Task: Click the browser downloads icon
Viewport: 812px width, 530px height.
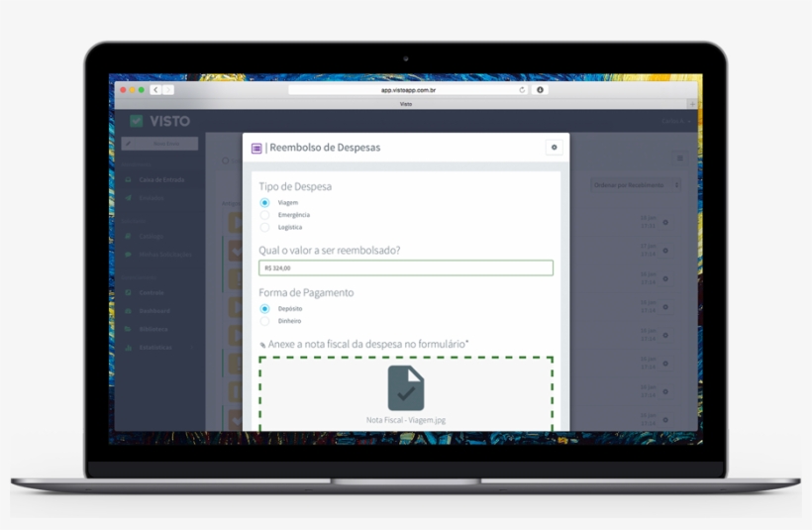Action: (x=541, y=90)
